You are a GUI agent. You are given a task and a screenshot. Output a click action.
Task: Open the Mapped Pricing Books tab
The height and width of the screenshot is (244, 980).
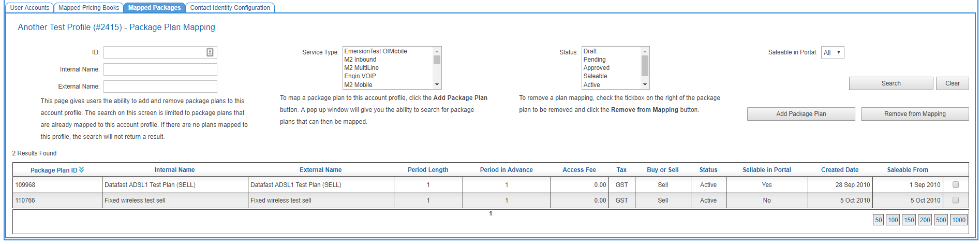pos(88,8)
